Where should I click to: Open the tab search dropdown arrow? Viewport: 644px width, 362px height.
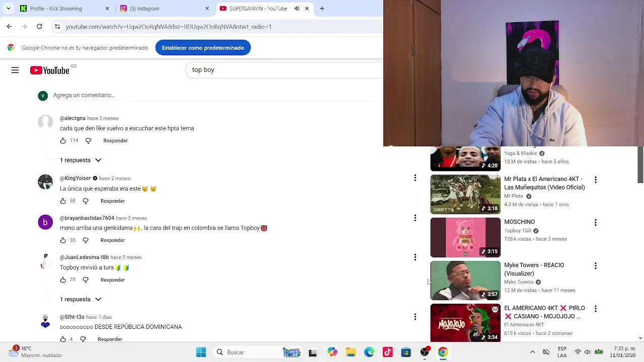pos(8,9)
